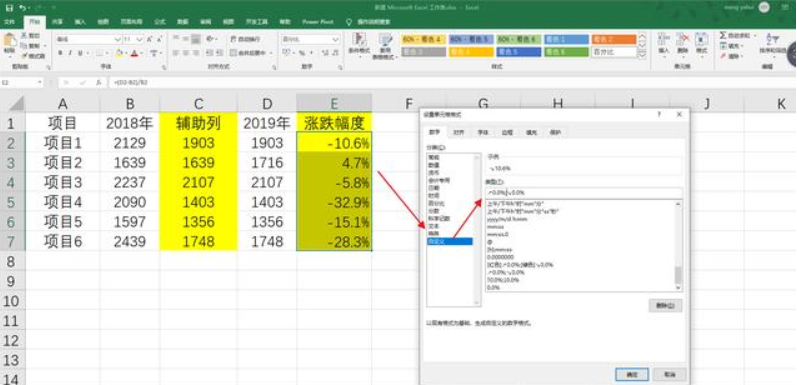Click the user account avatar
This screenshot has width=797, height=385.
763,7
